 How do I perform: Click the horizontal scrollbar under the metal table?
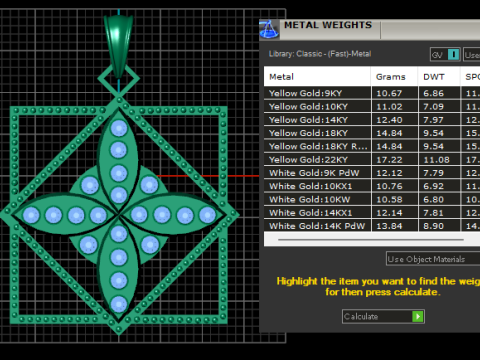371,239
